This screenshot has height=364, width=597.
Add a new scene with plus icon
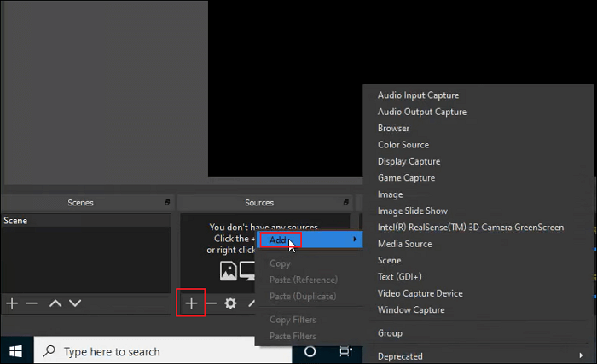(12, 303)
